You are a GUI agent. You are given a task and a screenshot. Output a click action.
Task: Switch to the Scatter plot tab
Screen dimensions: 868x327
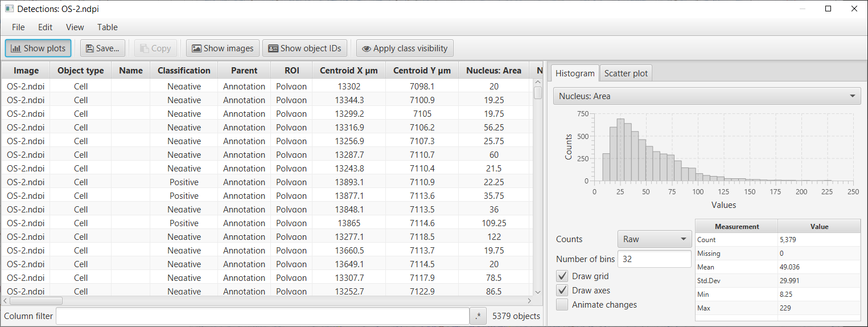626,73
